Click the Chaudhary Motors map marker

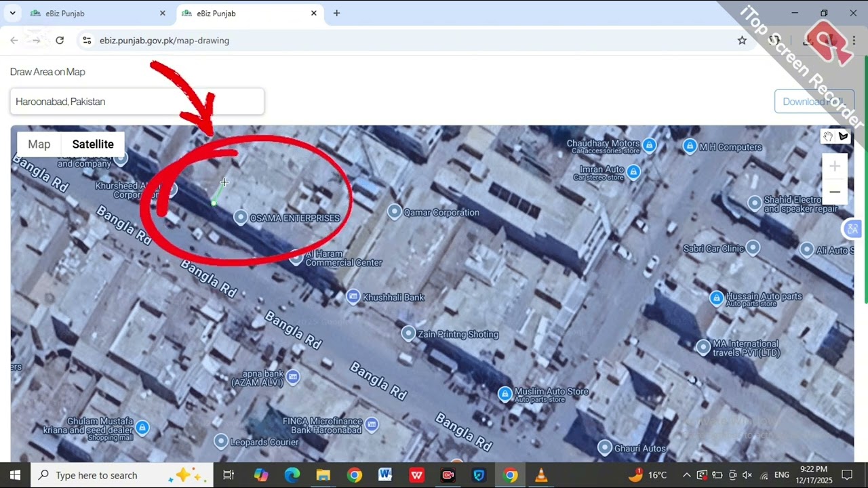[x=650, y=145]
